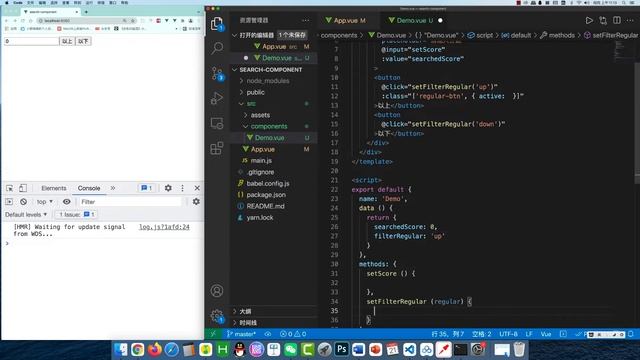
Task: Open Source Control view in activity bar
Action: (x=217, y=73)
